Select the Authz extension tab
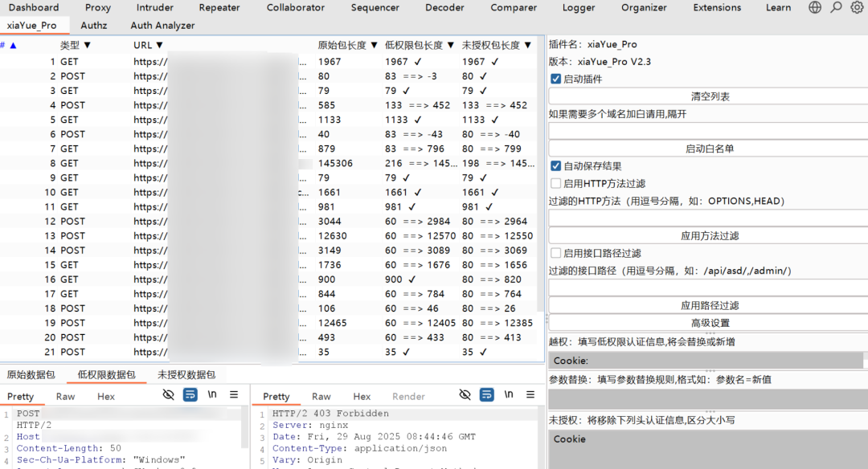This screenshot has height=469, width=868. coord(93,26)
